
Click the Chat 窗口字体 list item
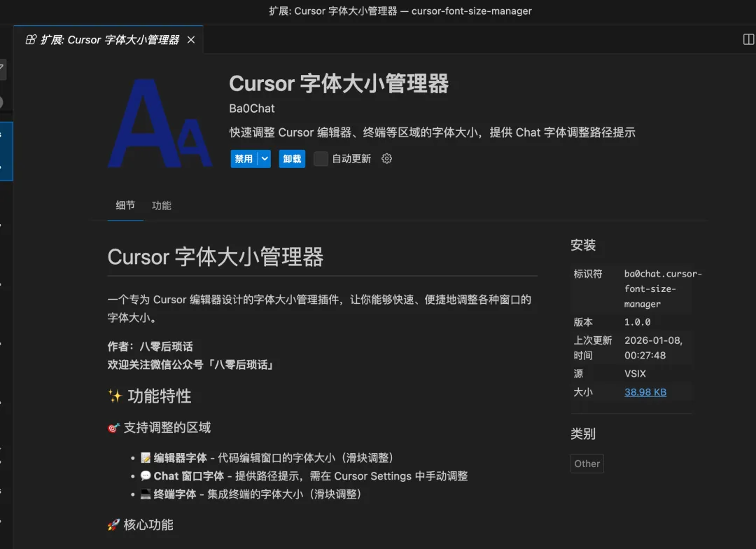(304, 476)
